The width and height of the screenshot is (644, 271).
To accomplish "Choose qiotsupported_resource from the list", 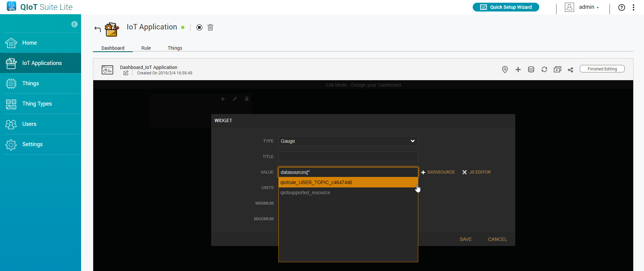I will coord(305,193).
